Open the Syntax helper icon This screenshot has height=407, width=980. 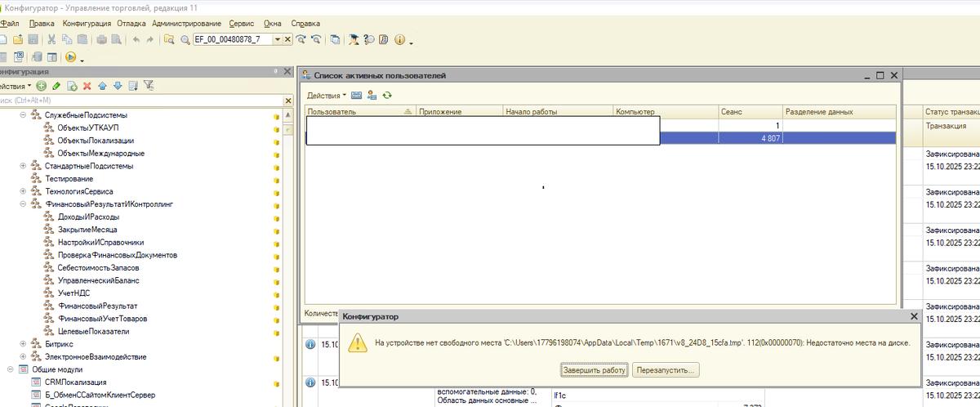[353, 39]
